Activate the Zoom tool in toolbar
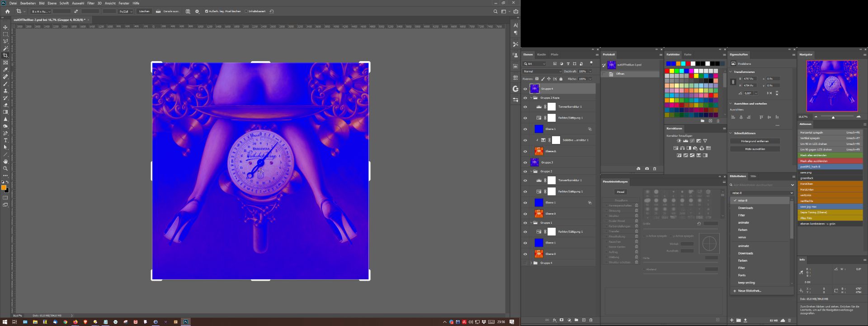This screenshot has height=326, width=868. (5, 168)
